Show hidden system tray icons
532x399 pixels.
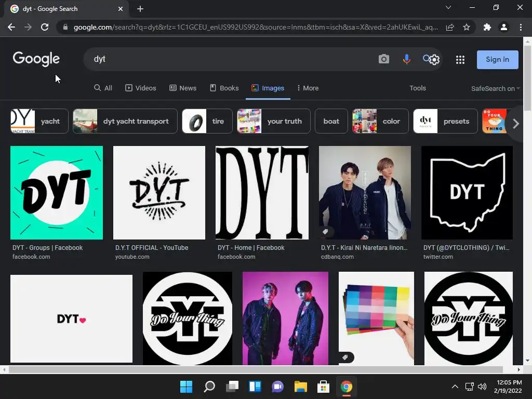pyautogui.click(x=455, y=387)
